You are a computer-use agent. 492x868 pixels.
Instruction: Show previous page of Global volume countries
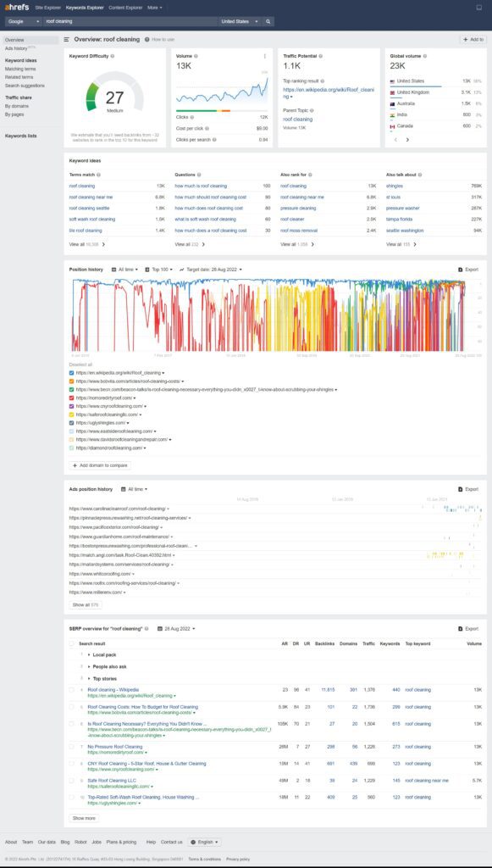(x=395, y=140)
